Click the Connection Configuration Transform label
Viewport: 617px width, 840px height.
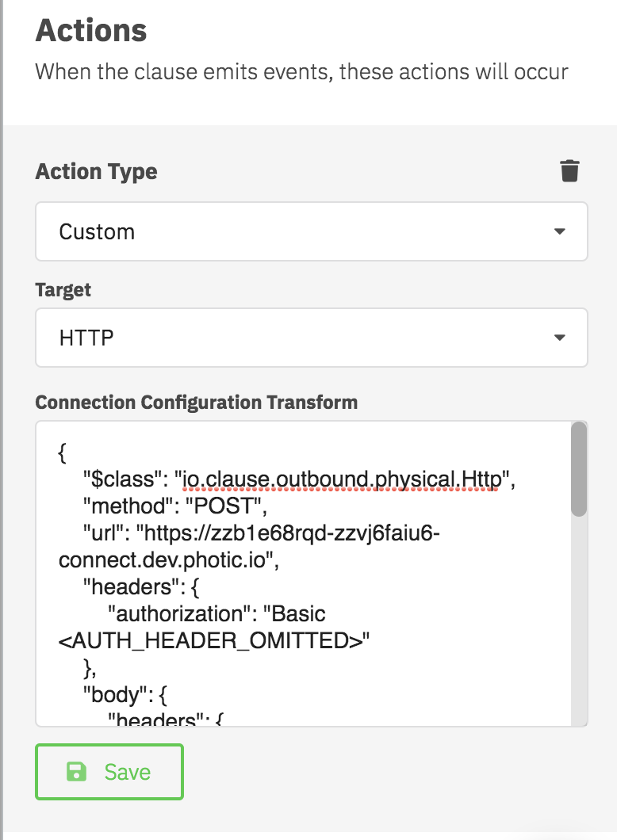pos(196,403)
